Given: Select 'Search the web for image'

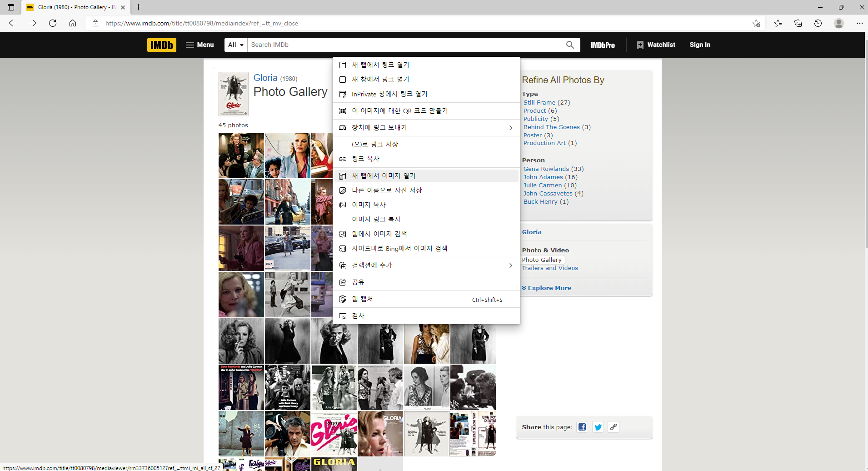Looking at the screenshot, I should (426, 234).
